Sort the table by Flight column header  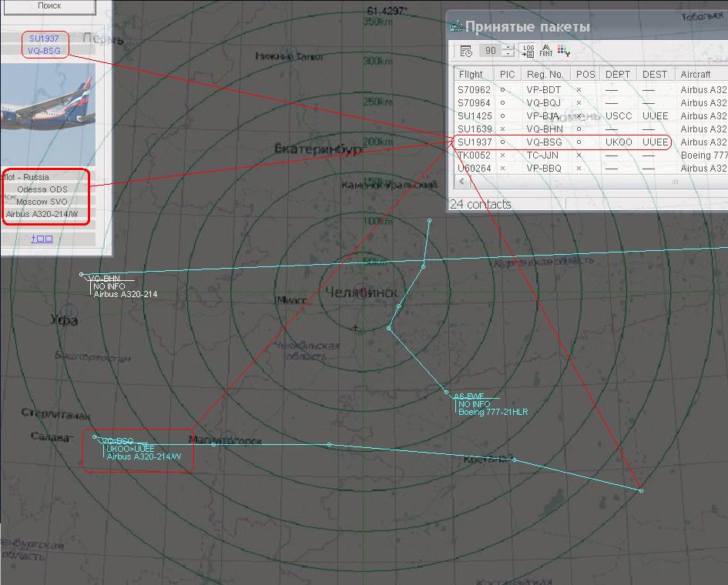click(x=471, y=75)
